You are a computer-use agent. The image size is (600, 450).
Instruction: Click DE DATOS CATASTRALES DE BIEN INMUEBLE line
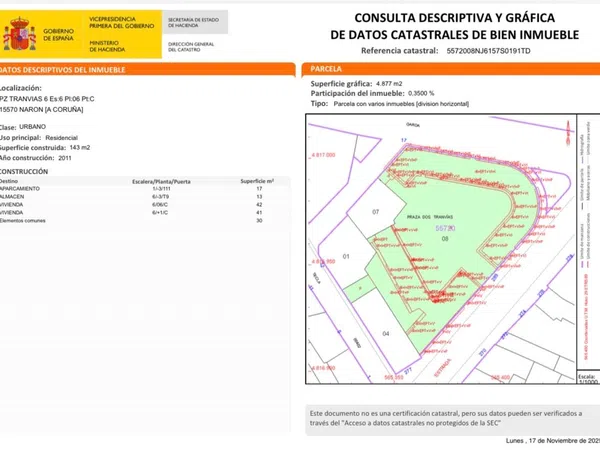point(455,35)
